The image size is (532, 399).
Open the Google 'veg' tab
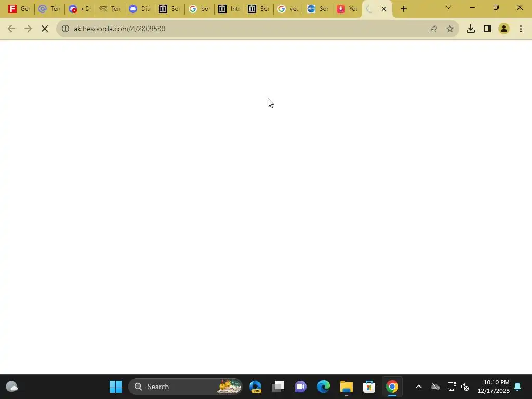pos(288,9)
